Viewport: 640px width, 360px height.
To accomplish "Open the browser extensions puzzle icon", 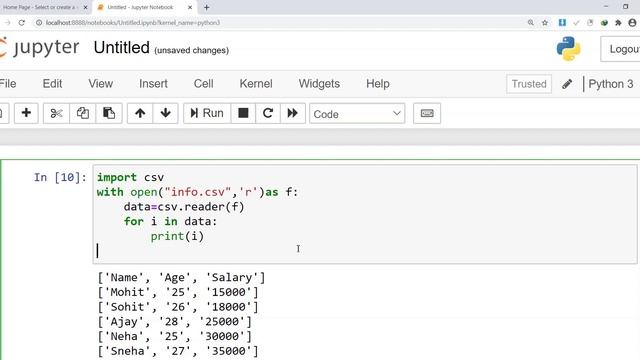I will pyautogui.click(x=618, y=23).
